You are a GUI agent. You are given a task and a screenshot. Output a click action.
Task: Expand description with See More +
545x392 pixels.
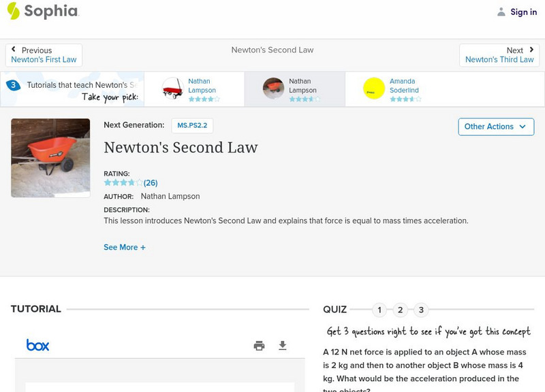click(125, 247)
